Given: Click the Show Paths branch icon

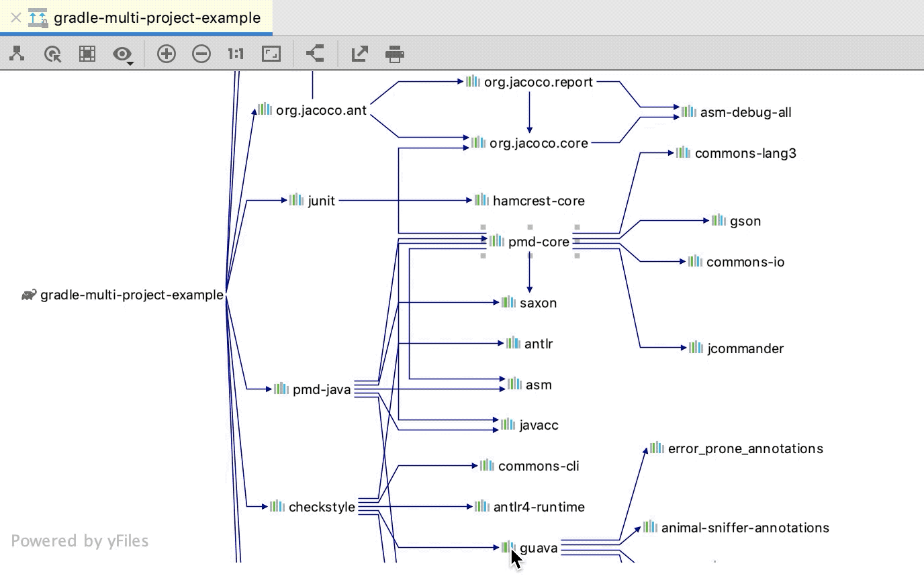Looking at the screenshot, I should pos(314,54).
